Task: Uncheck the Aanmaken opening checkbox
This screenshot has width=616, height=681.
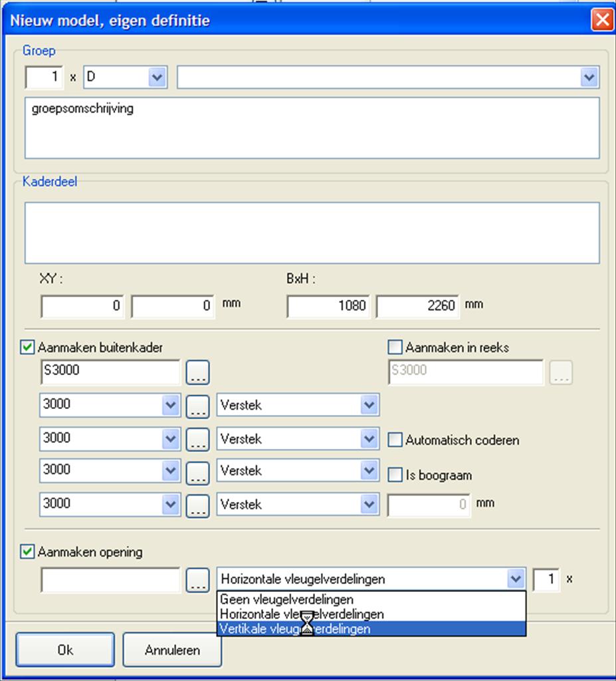Action: click(27, 552)
